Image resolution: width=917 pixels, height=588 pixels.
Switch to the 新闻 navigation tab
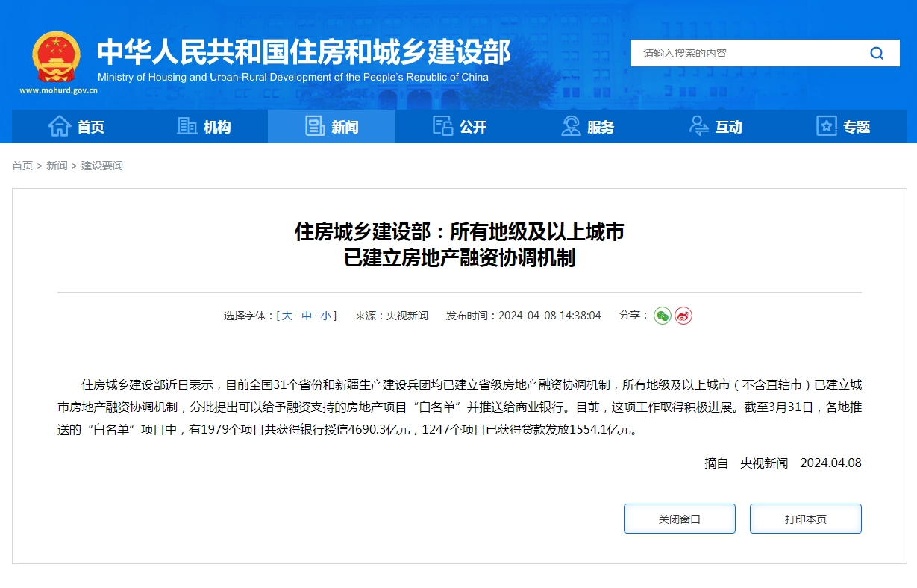tap(331, 126)
